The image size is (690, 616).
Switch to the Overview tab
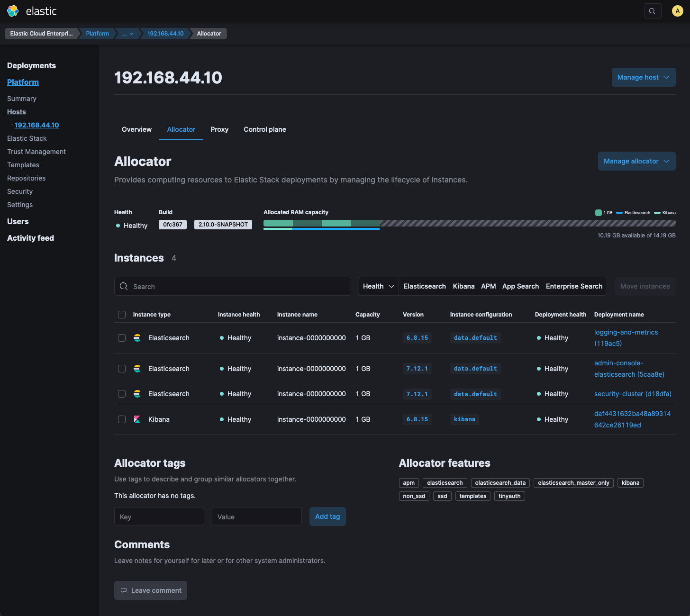[136, 129]
